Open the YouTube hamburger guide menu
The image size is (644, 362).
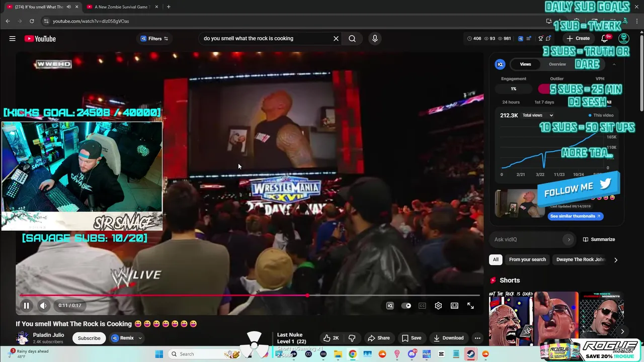pos(12,39)
